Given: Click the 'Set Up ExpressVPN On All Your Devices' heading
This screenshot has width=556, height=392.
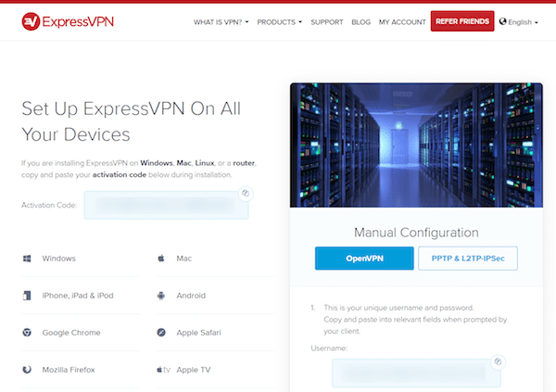Looking at the screenshot, I should [132, 121].
